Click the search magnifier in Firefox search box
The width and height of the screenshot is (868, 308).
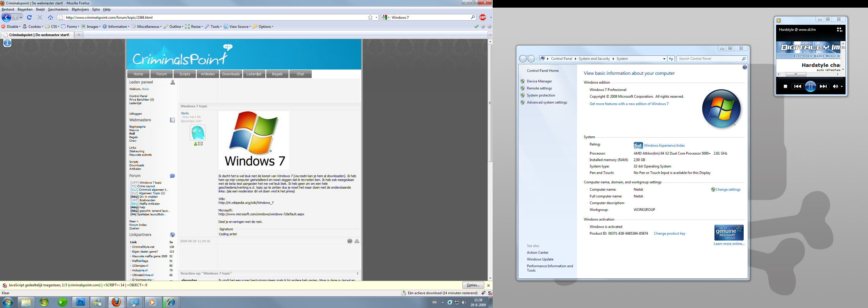coord(473,17)
